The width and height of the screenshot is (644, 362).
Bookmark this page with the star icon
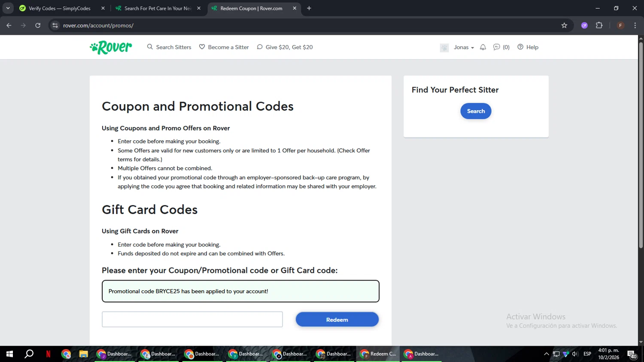(x=564, y=25)
